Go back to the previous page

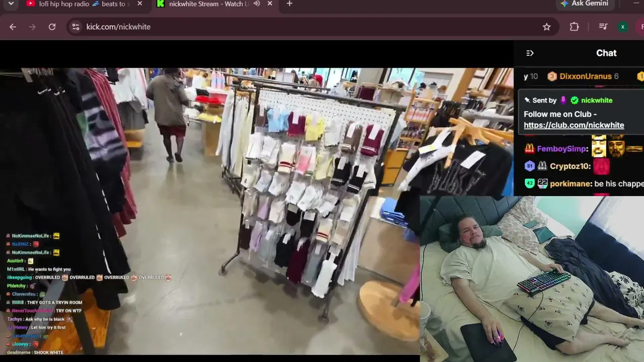click(x=13, y=27)
